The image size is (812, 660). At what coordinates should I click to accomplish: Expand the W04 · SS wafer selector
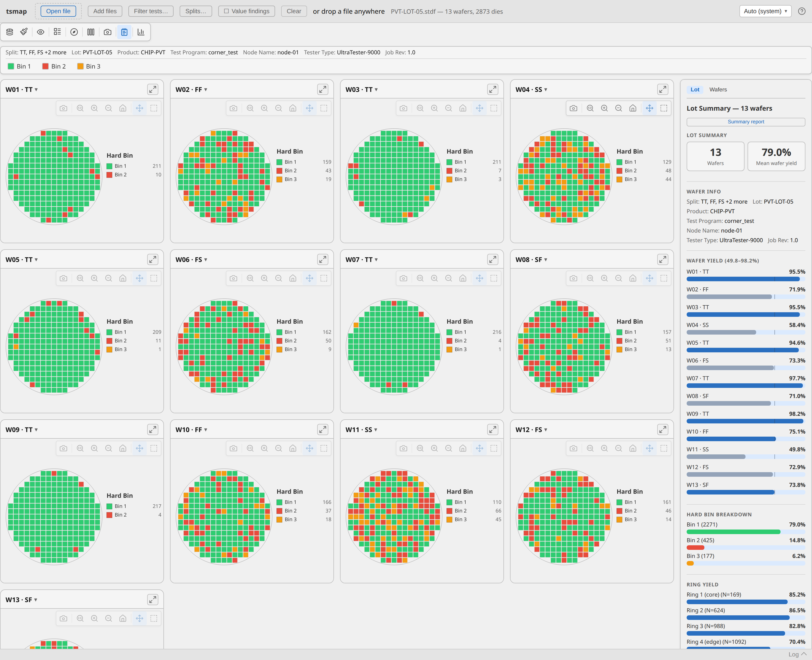[532, 89]
